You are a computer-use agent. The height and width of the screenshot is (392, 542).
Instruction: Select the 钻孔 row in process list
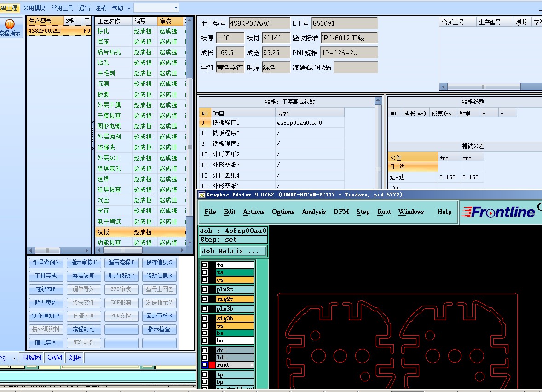click(140, 63)
